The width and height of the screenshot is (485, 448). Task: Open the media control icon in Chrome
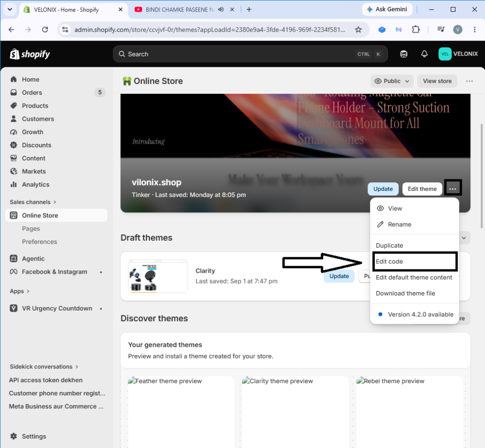pyautogui.click(x=441, y=30)
